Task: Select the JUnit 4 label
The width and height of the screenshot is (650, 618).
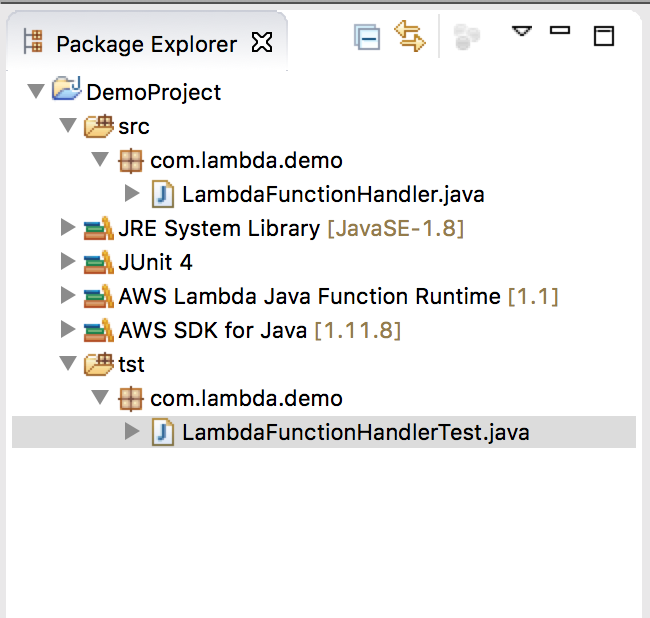Action: click(x=155, y=262)
